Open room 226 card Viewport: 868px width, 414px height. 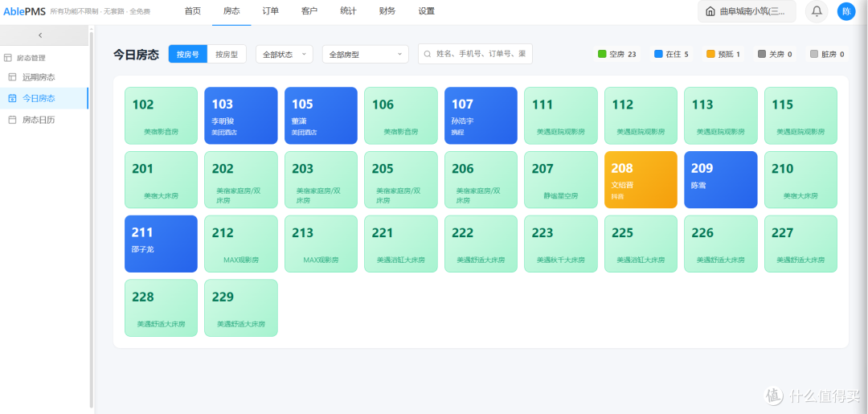click(721, 244)
